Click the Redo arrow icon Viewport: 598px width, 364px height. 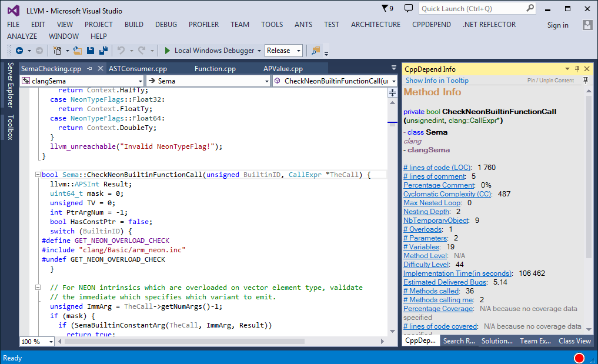pos(142,51)
